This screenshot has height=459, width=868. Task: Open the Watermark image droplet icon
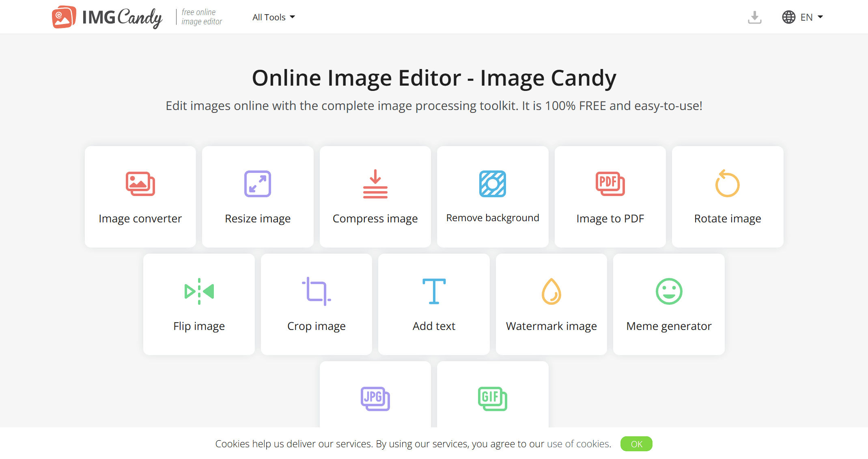click(x=551, y=291)
